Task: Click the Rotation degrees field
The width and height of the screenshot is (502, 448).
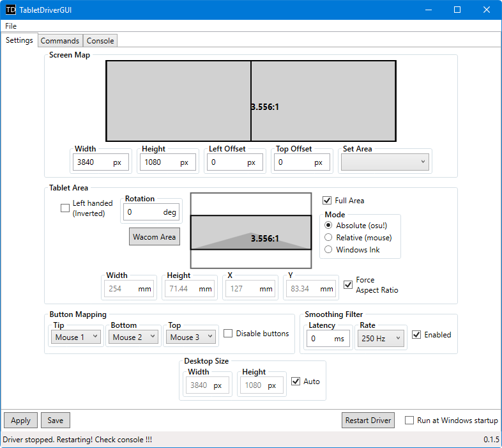Action: click(151, 212)
